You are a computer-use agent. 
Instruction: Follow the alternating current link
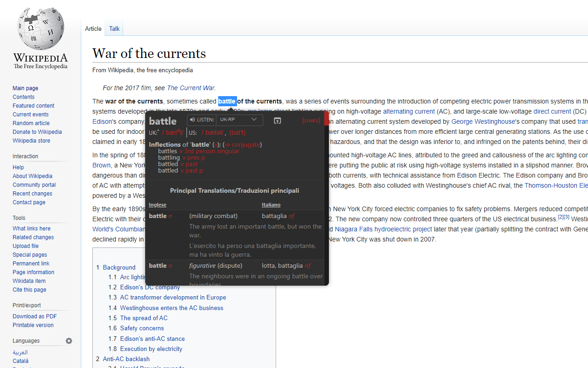click(x=409, y=111)
